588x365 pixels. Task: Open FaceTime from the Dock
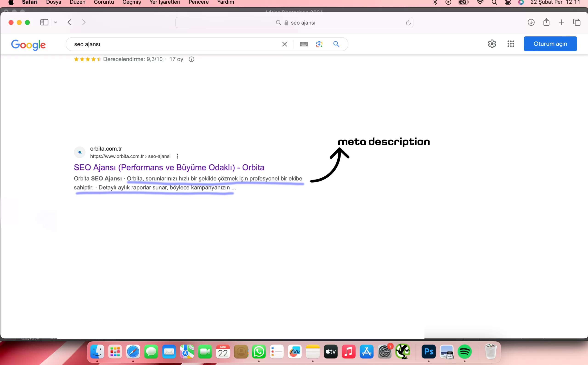click(205, 352)
